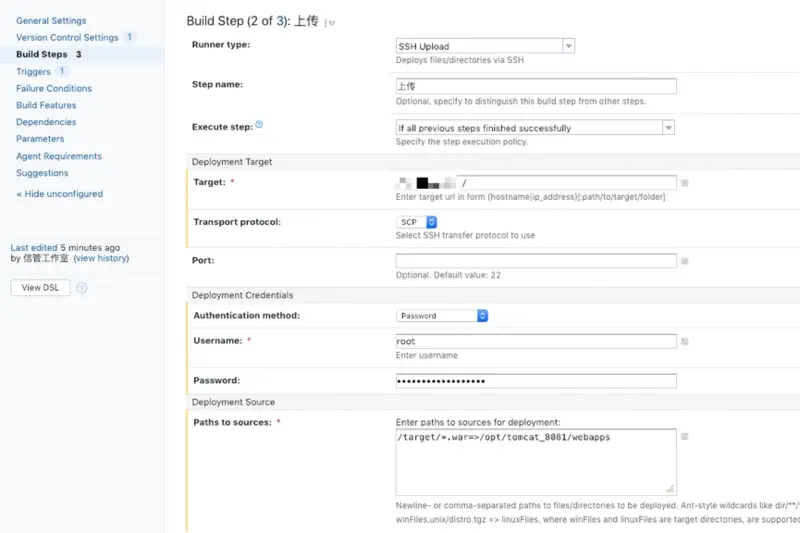Open the build step selector arrow in heading
This screenshot has width=800, height=533.
coord(330,23)
